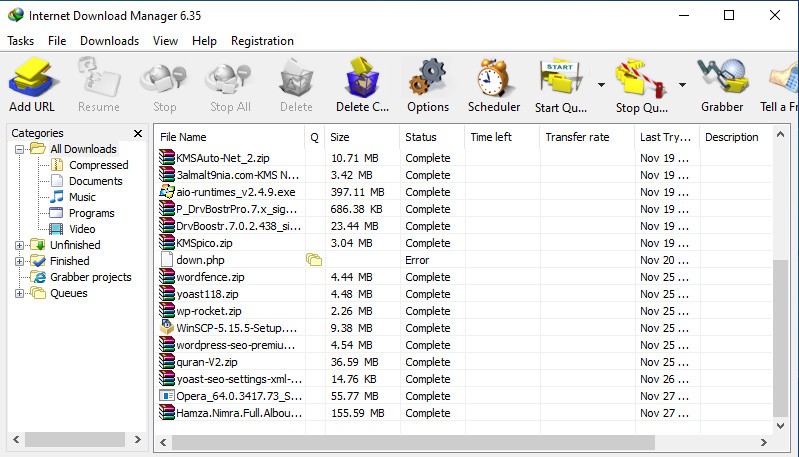Select the KMSpico.zip archive icon
The width and height of the screenshot is (799, 457).
167,243
